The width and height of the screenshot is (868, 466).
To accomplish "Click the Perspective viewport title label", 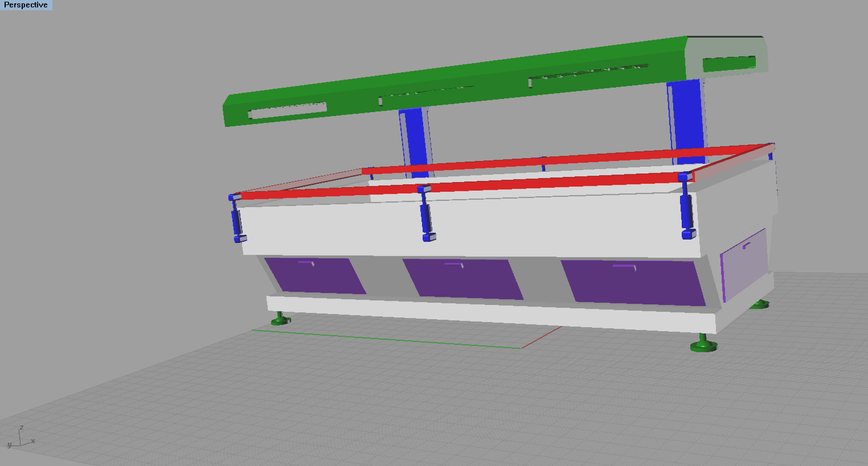I will tap(26, 5).
